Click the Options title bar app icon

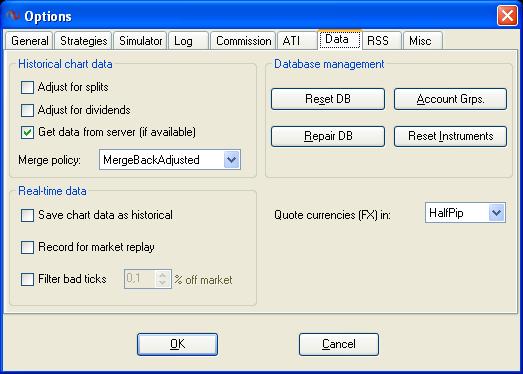tap(13, 16)
